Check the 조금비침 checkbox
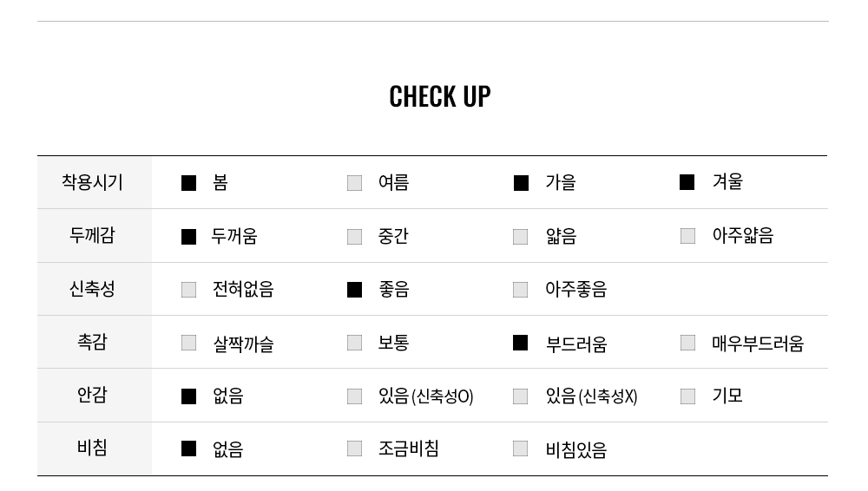868x491 pixels. (x=354, y=449)
